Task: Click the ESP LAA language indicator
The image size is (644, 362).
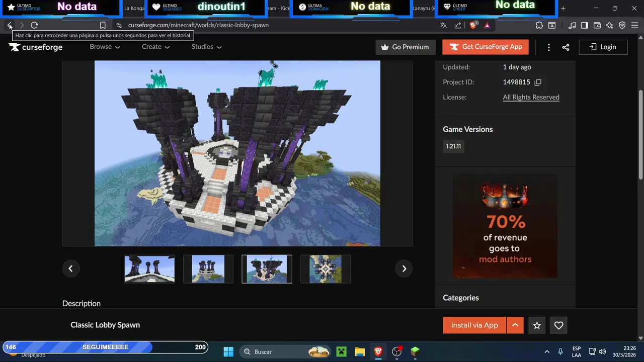Action: [577, 351]
